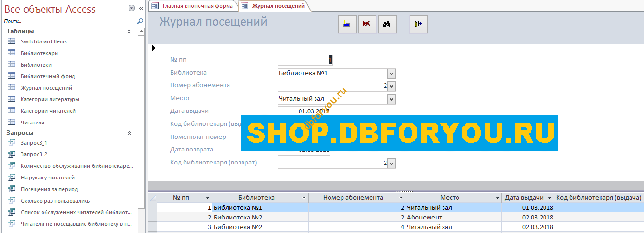Click the search box in navigation pane
This screenshot has height=233, width=644.
click(70, 21)
